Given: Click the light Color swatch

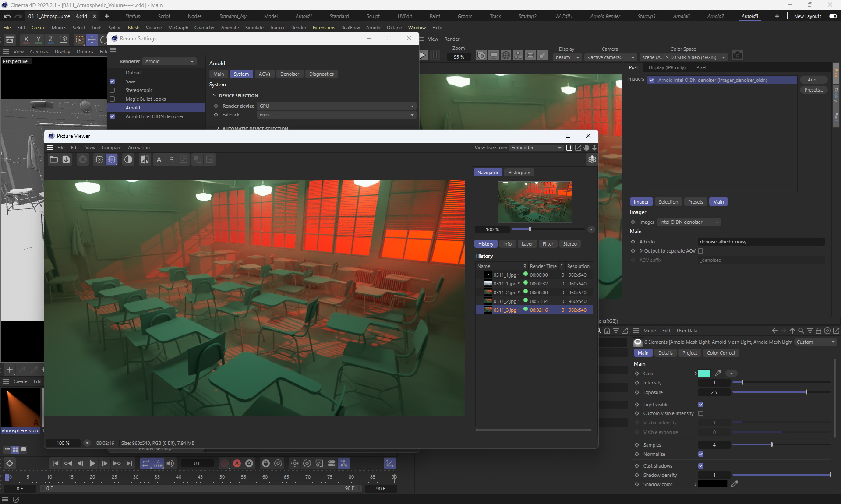Looking at the screenshot, I should point(704,374).
